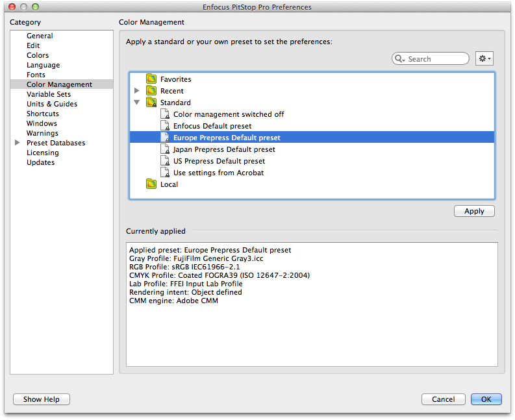Image resolution: width=515 pixels, height=420 pixels.
Task: Select 'Color management switched off' preset
Action: pos(312,114)
